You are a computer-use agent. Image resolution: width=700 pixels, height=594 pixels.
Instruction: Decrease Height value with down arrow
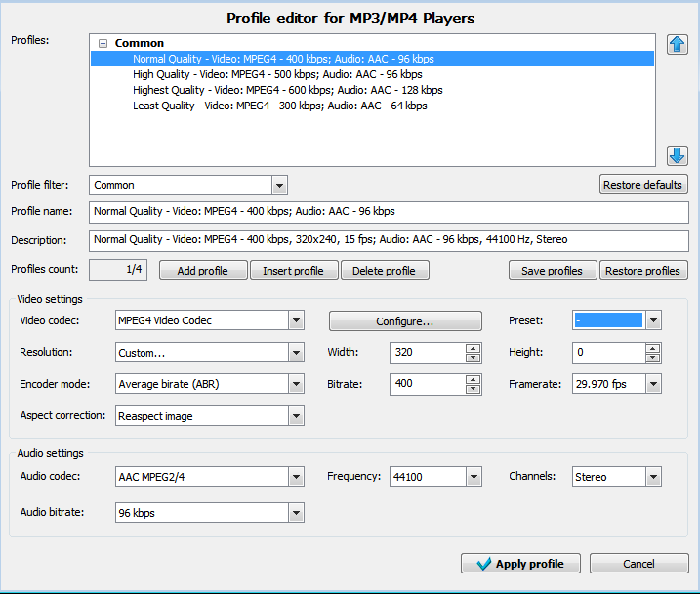click(653, 358)
